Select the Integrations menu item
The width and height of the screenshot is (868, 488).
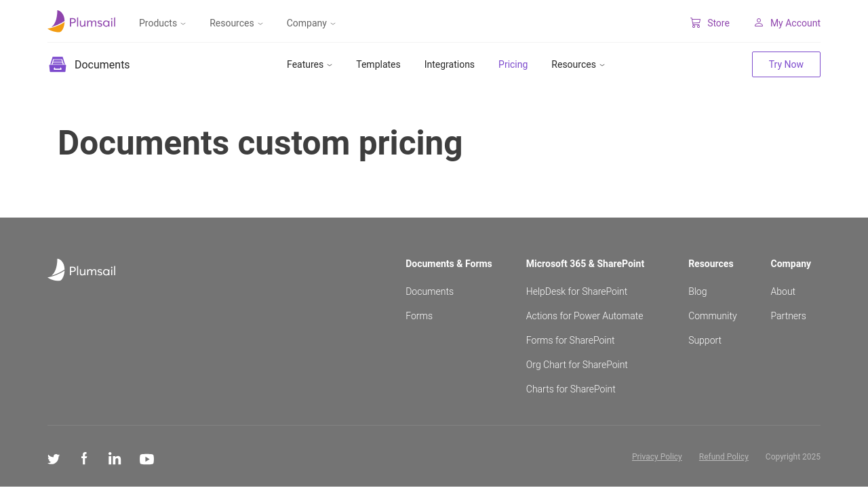(x=449, y=64)
